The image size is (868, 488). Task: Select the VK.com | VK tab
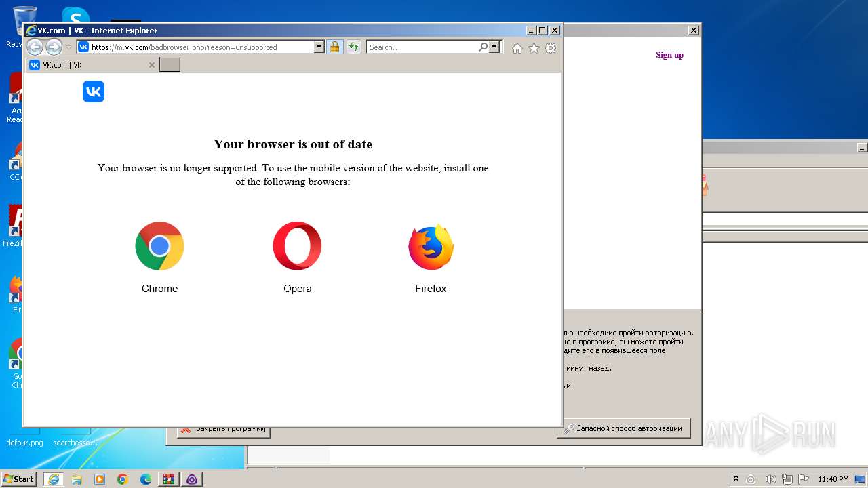92,65
